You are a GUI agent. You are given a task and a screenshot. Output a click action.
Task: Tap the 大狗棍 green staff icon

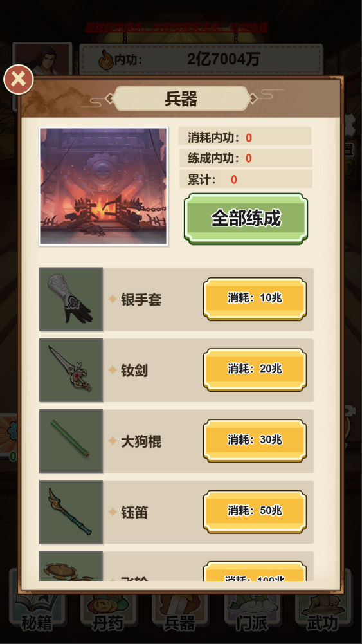click(71, 441)
